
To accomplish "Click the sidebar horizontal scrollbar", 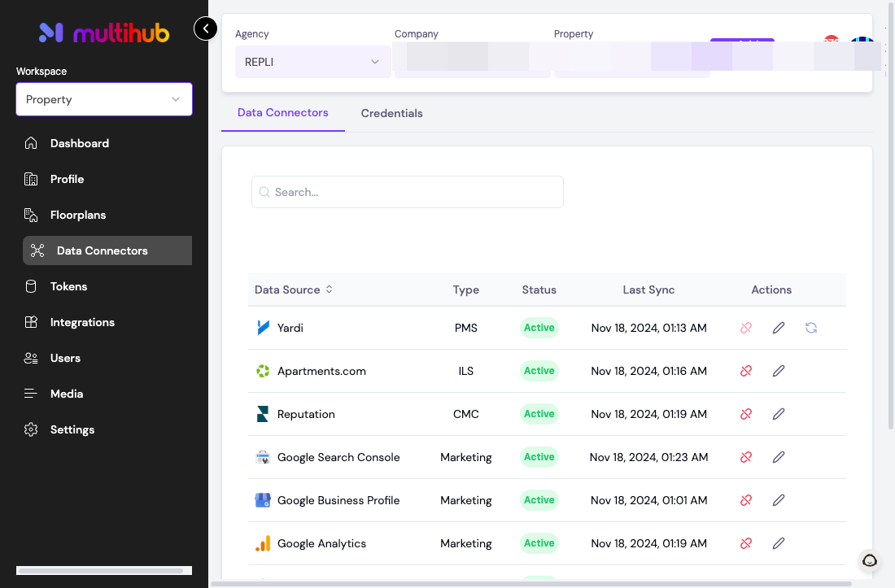I will point(101,570).
